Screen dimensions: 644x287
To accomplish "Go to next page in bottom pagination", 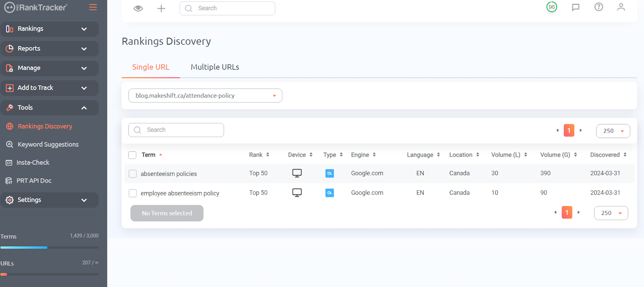I will pyautogui.click(x=579, y=213).
